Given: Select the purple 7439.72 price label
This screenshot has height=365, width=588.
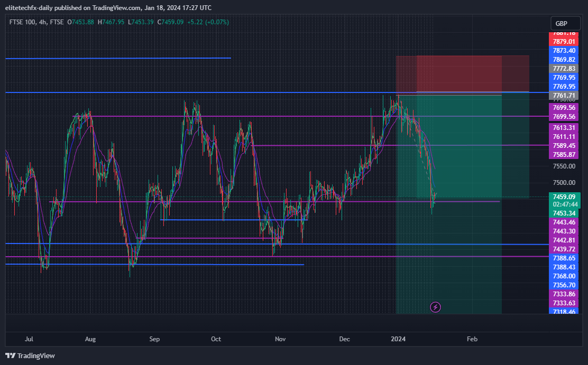Looking at the screenshot, I should [x=564, y=249].
